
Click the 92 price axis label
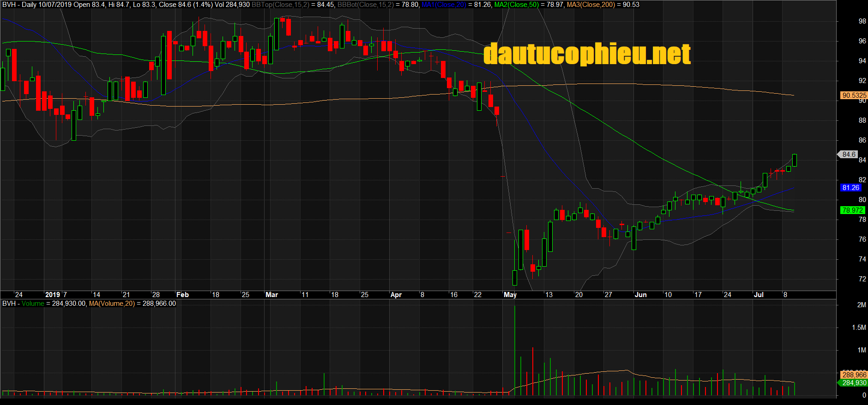click(862, 81)
